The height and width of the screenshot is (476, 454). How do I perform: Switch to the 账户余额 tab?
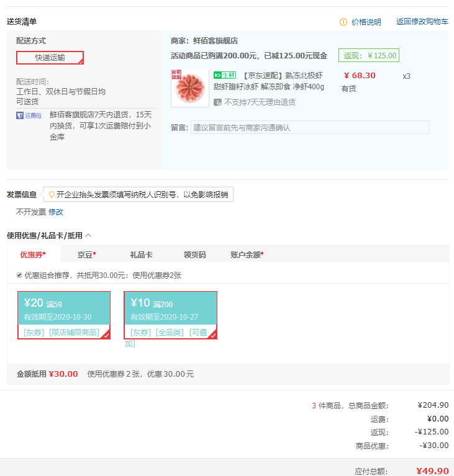click(247, 254)
